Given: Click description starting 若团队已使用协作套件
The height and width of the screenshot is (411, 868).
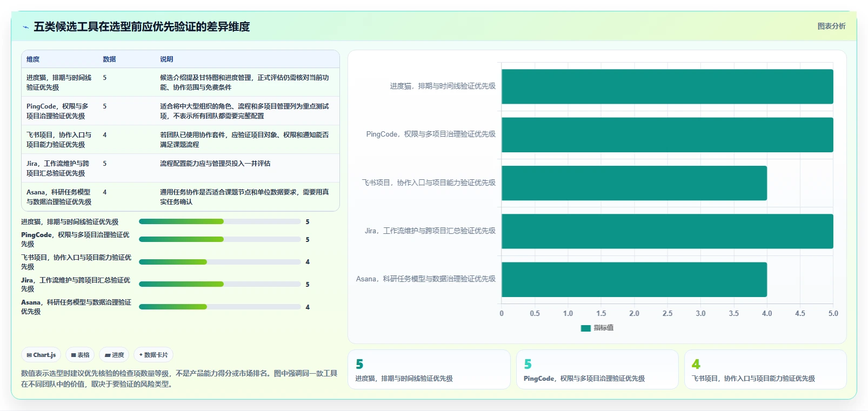Looking at the screenshot, I should pos(245,140).
